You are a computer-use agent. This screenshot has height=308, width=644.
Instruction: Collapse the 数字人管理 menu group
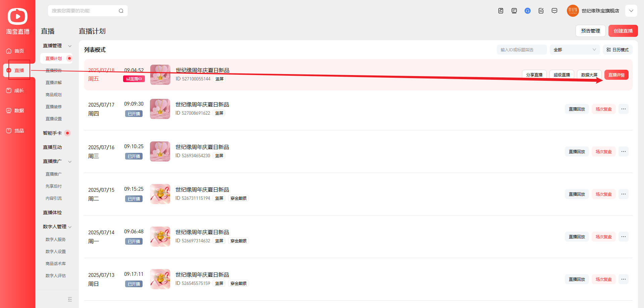tap(70, 227)
